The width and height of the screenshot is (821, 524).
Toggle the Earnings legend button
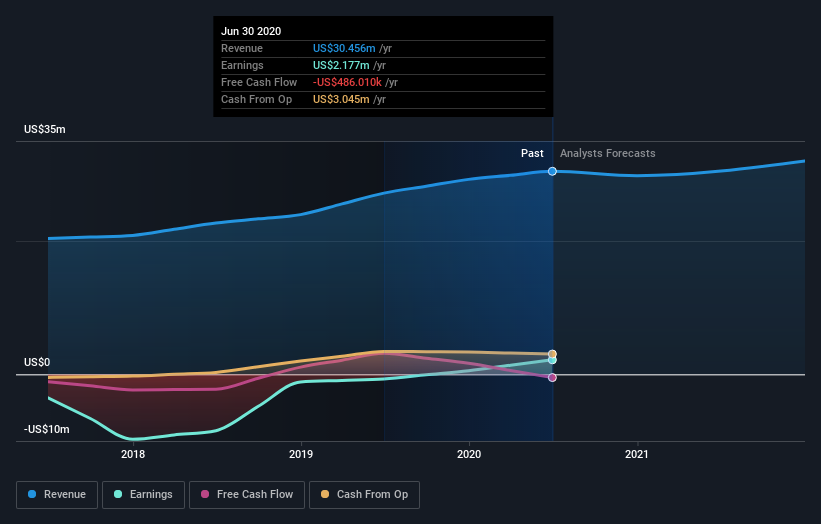pos(143,495)
